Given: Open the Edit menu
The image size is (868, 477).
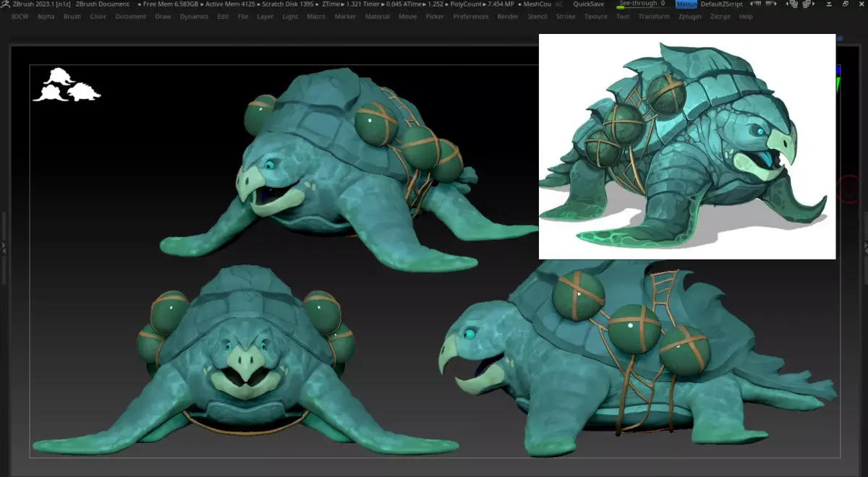Looking at the screenshot, I should pyautogui.click(x=223, y=17).
